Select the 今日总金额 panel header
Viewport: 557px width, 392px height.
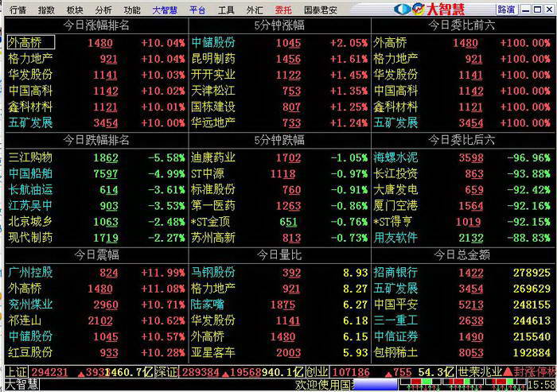point(462,254)
